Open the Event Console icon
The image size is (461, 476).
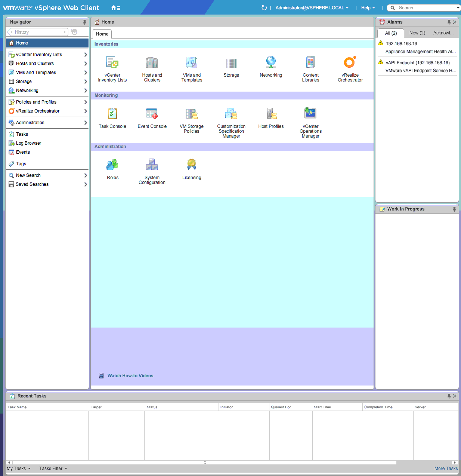(152, 114)
